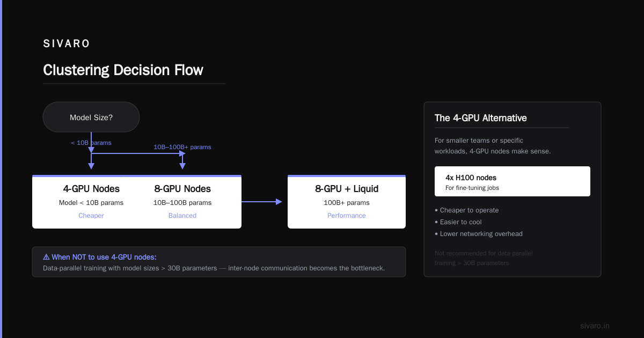Click the Clustering Decision Flow title
644x338 pixels.
point(123,70)
